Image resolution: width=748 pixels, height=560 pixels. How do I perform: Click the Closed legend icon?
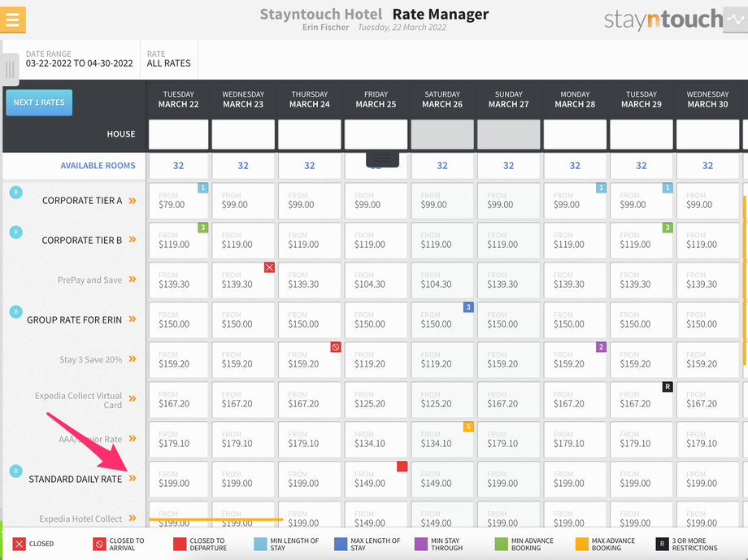coord(19,544)
